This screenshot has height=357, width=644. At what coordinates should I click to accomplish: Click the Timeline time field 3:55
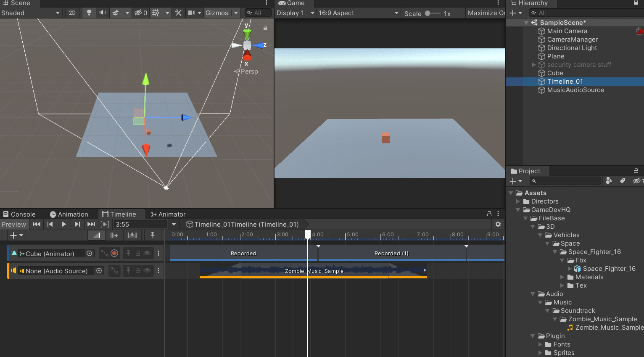[140, 225]
